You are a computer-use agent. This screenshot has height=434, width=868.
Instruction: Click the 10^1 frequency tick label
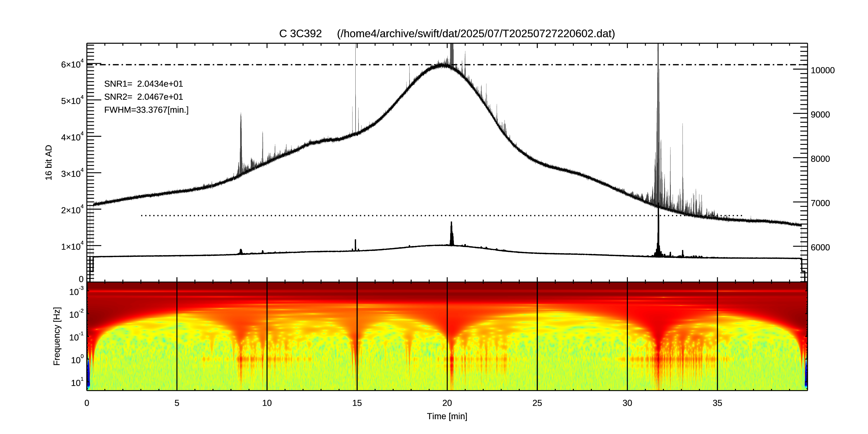(x=77, y=382)
